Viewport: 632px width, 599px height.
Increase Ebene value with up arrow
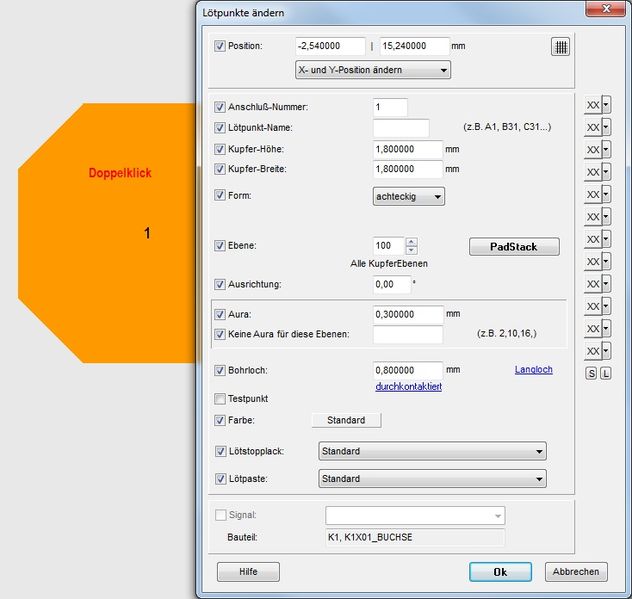[x=412, y=241]
